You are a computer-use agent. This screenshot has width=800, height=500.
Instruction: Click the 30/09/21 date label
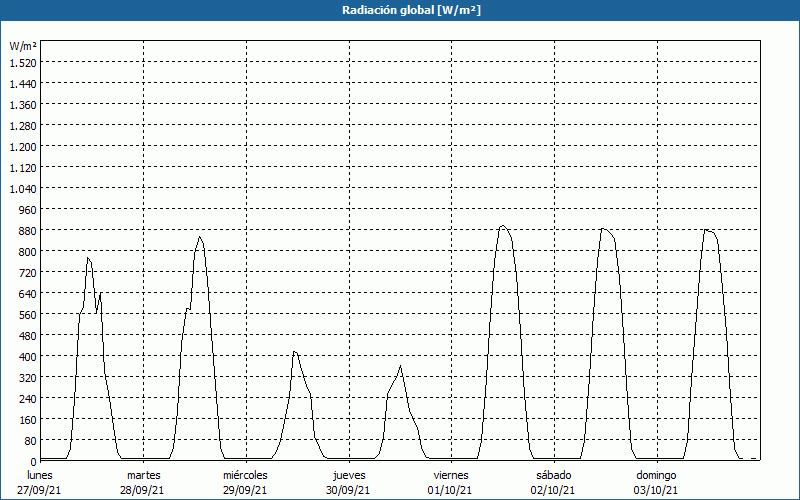pyautogui.click(x=348, y=490)
